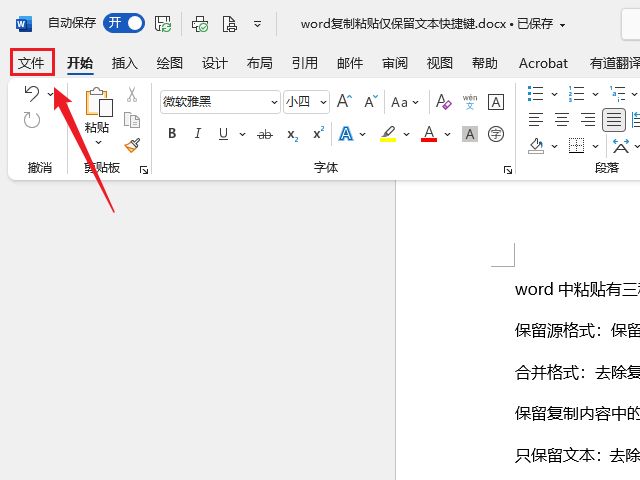Switch to the 插入 tab
Image resolution: width=640 pixels, height=480 pixels.
pyautogui.click(x=124, y=63)
